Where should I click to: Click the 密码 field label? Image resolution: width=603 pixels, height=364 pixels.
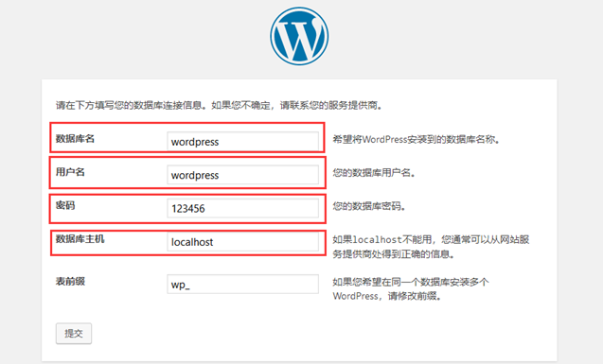tap(65, 205)
